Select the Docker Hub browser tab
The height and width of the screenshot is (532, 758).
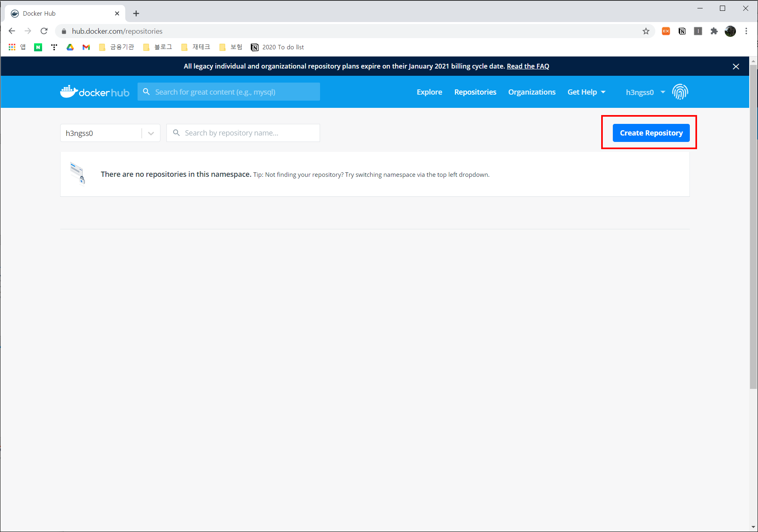click(x=65, y=13)
